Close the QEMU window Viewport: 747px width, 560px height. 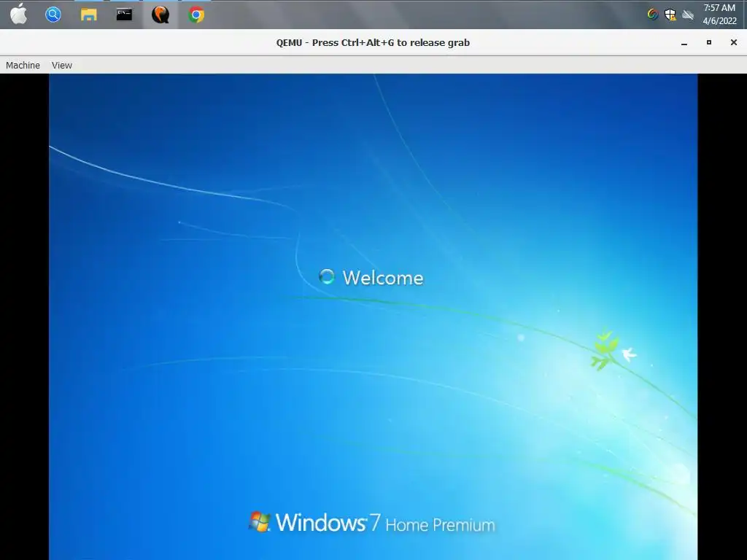(734, 43)
